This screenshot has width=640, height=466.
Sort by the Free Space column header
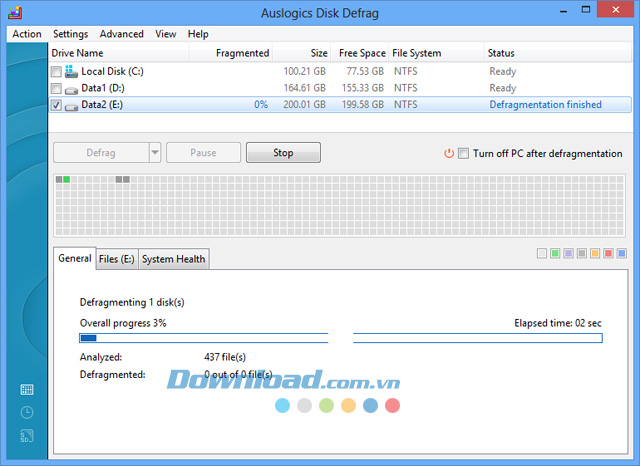coord(360,53)
